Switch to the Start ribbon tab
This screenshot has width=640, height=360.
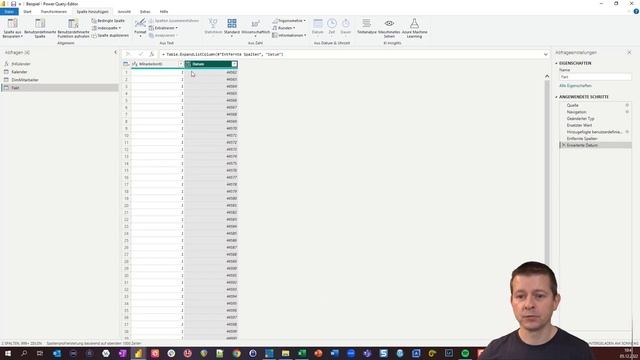tap(27, 12)
